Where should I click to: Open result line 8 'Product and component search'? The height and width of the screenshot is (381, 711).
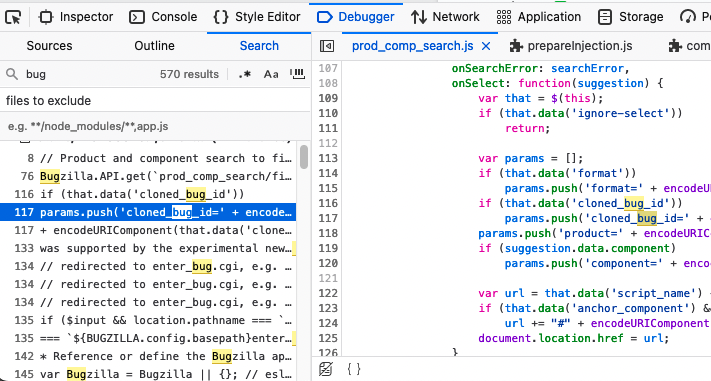(148, 158)
